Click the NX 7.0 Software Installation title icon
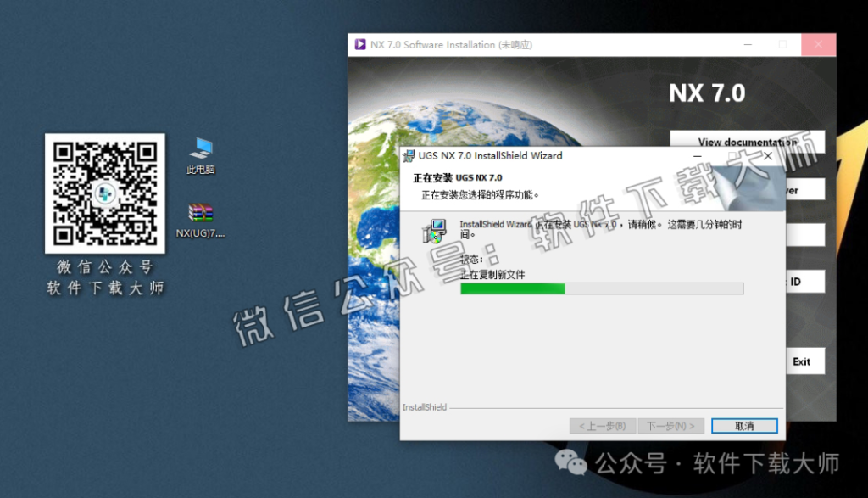Viewport: 868px width, 498px height. (x=360, y=45)
